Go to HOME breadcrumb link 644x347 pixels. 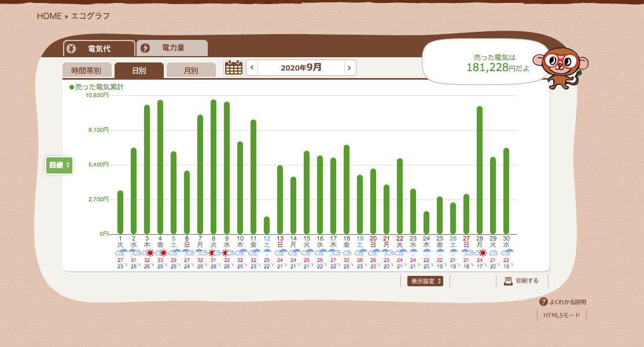49,16
